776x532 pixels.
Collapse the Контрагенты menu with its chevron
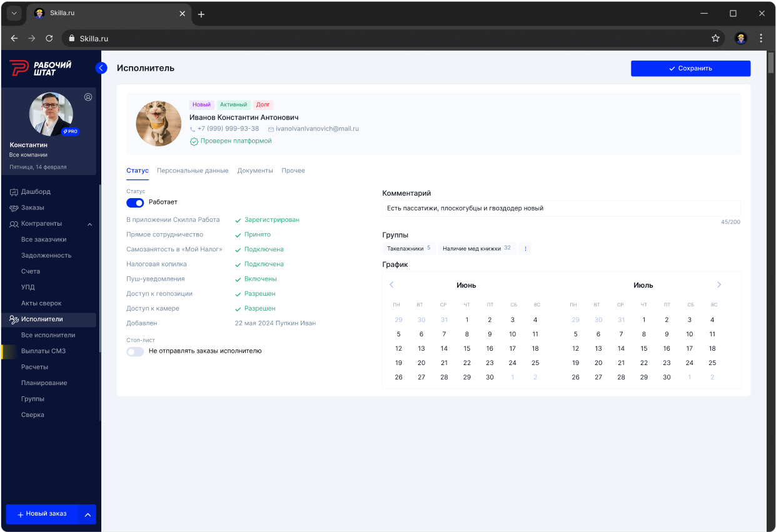point(89,224)
